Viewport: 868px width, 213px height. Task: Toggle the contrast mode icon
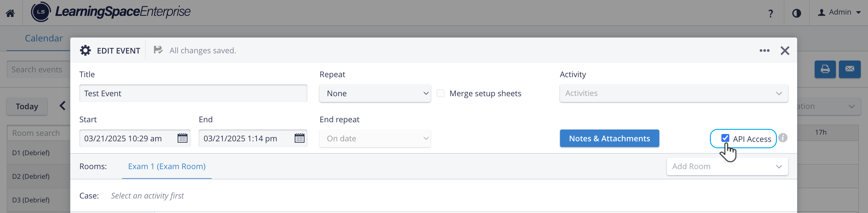pos(797,13)
